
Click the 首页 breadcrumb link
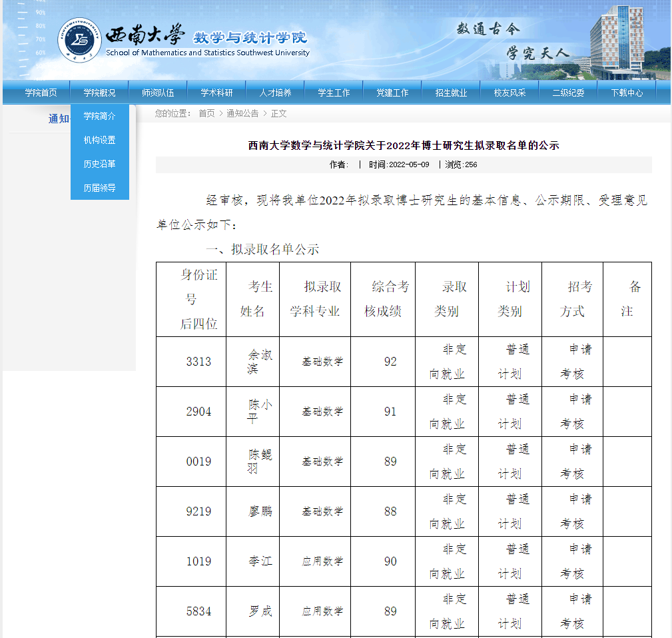pyautogui.click(x=206, y=113)
